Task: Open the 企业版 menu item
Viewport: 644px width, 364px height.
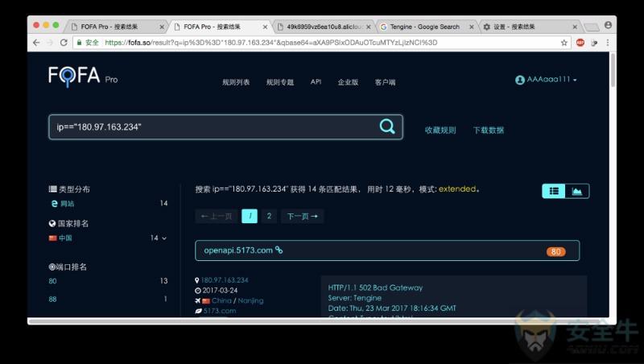Action: coord(348,82)
